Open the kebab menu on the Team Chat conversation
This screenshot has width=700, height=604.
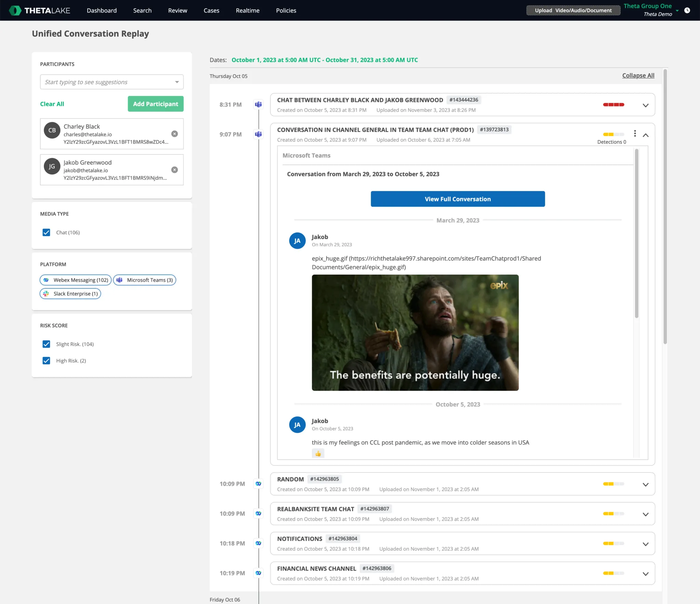coord(635,134)
